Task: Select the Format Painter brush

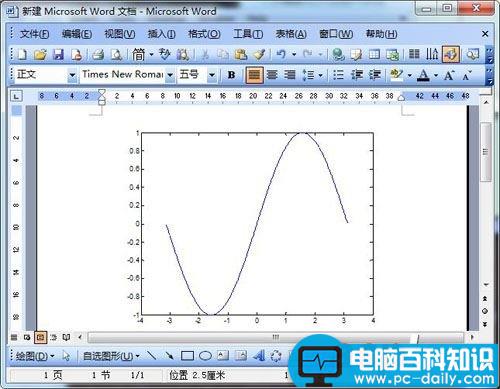Action: 259,54
